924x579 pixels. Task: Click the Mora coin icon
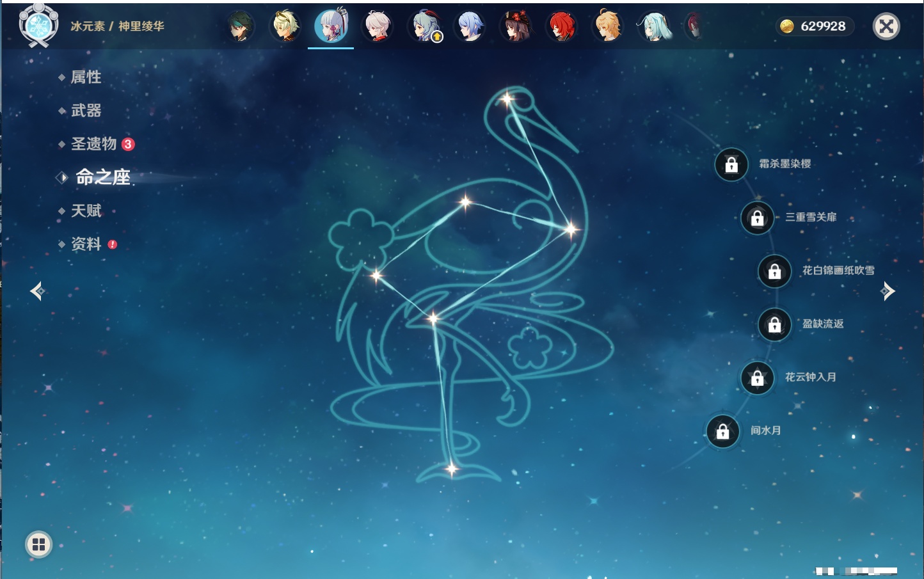787,26
